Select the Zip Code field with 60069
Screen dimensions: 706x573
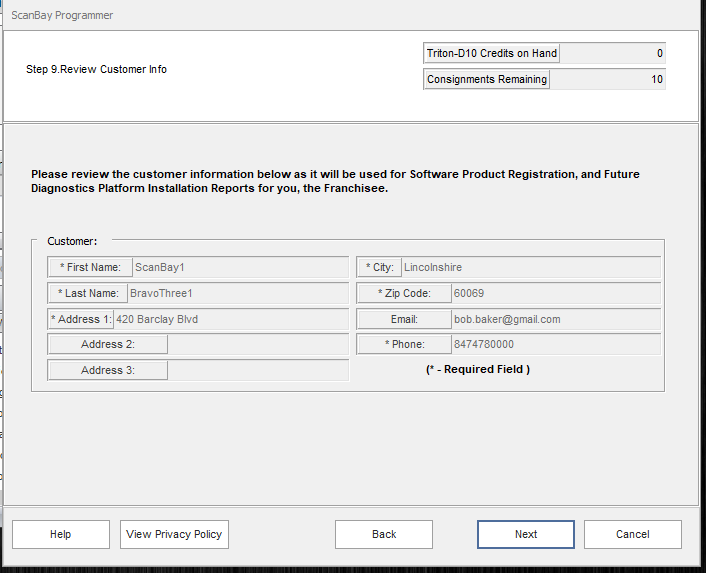pyautogui.click(x=554, y=293)
